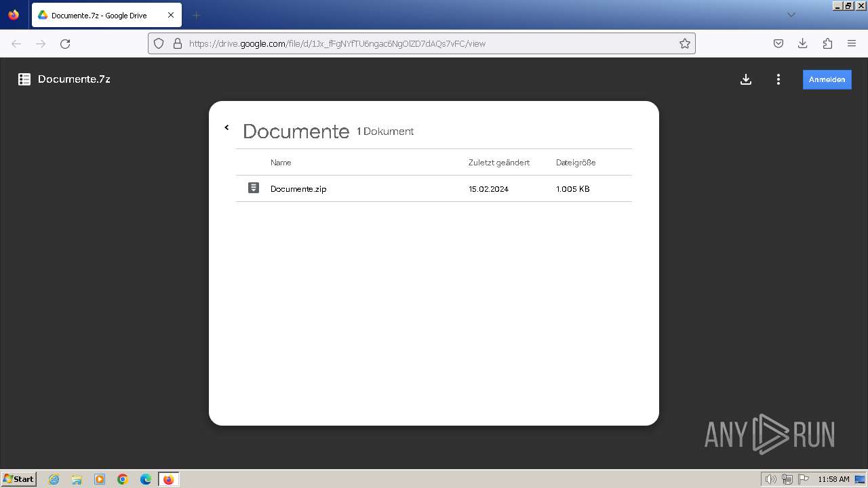868x488 pixels.
Task: Click the Documente folder heading
Action: (296, 131)
